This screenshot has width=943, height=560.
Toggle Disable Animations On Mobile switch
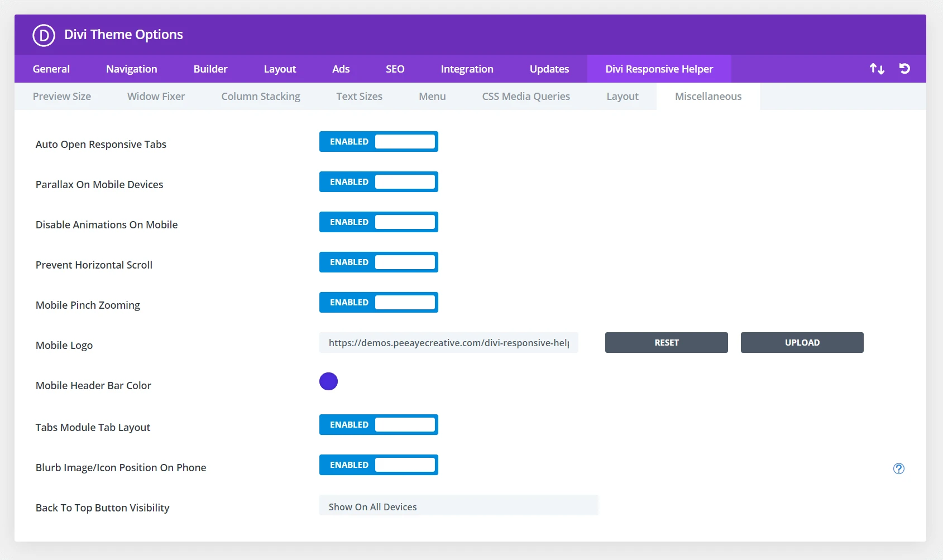click(379, 222)
